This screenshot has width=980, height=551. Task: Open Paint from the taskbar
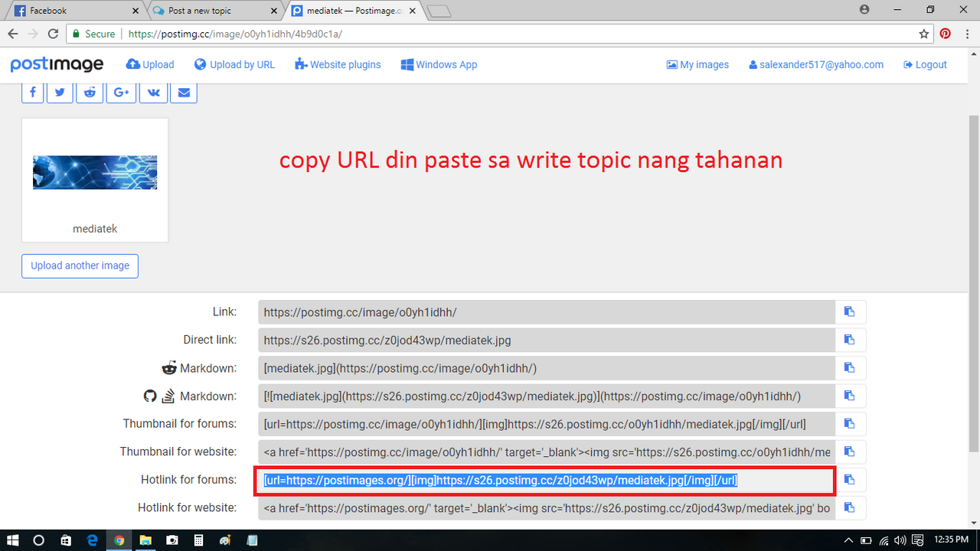coord(225,540)
